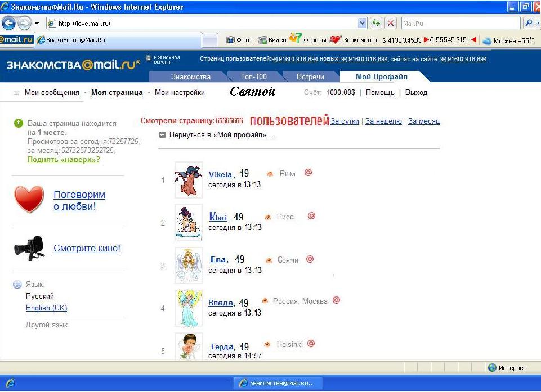Screen dimensions: 541x392
Task: Click the red Stop loading icon
Action: coord(391,24)
